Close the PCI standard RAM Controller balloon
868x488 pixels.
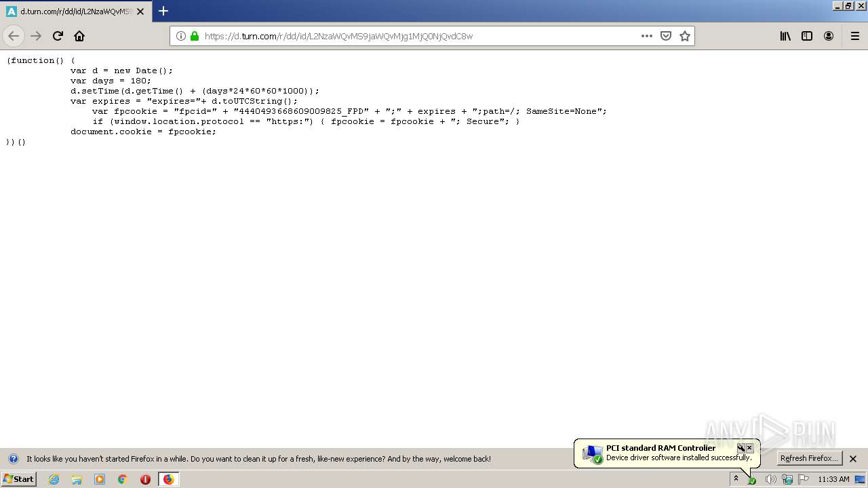tap(749, 448)
